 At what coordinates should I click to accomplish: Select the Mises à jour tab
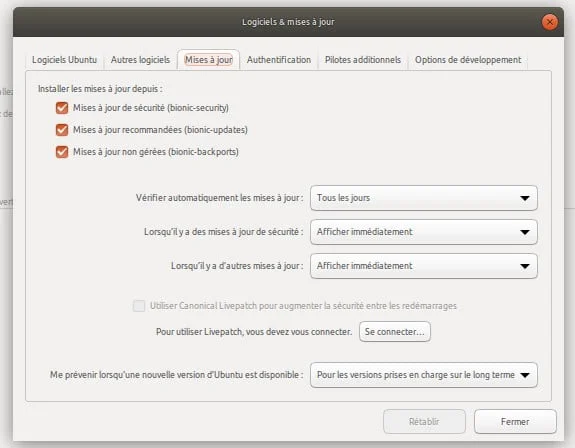pyautogui.click(x=208, y=60)
